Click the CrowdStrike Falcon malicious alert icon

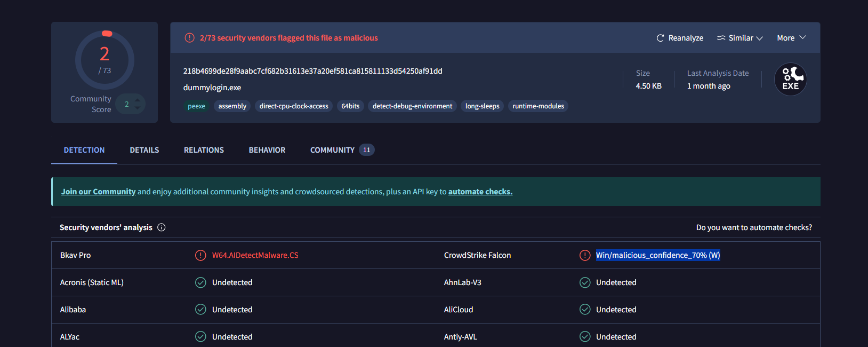coord(585,255)
